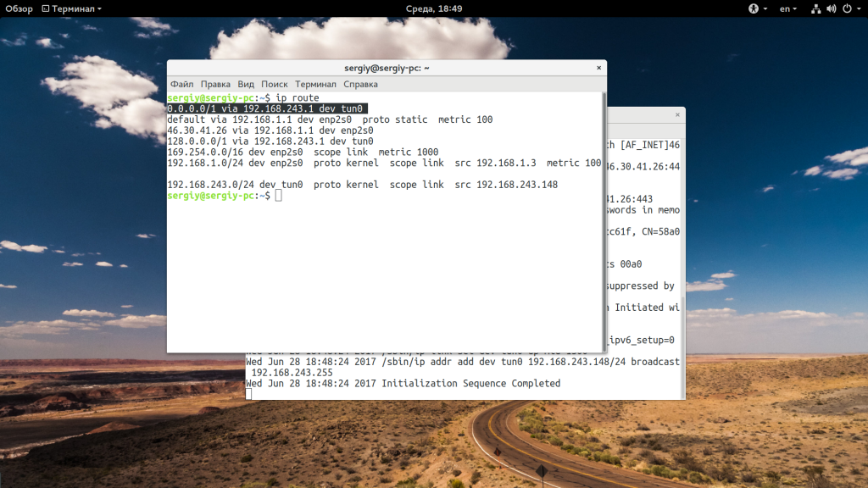
Task: Open the accessibility icon menu
Action: click(757, 8)
